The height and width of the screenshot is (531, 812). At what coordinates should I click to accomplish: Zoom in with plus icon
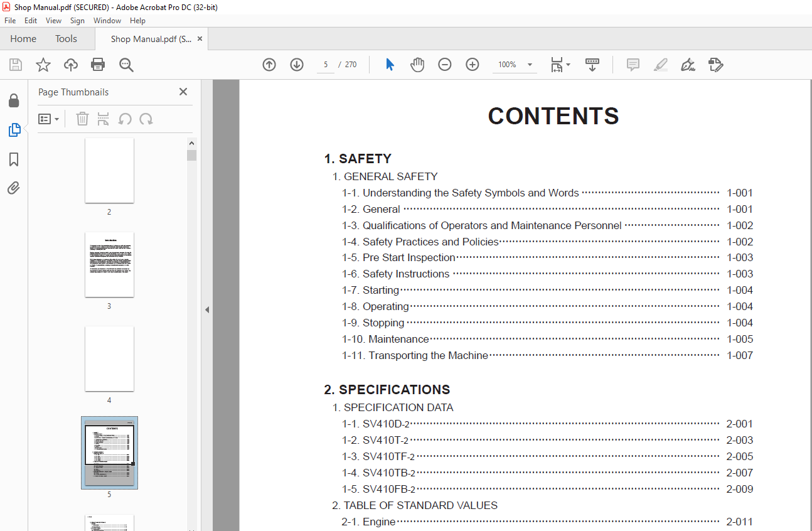[x=473, y=65]
